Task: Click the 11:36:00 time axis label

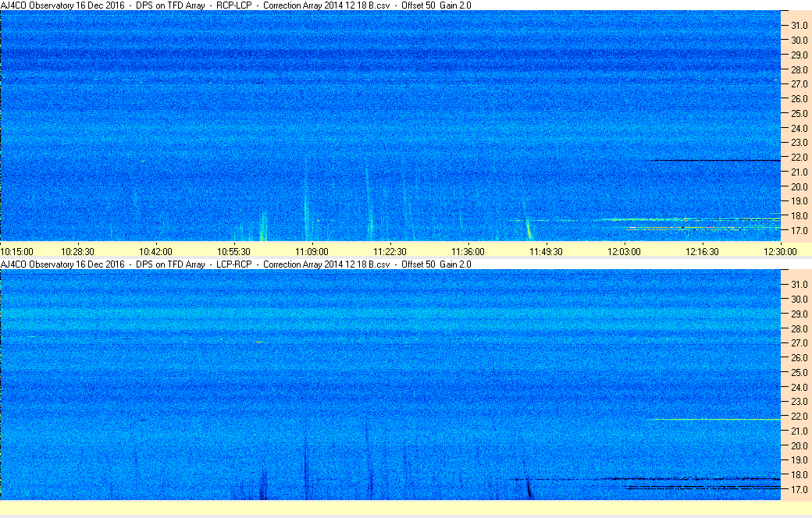Action: [x=468, y=252]
